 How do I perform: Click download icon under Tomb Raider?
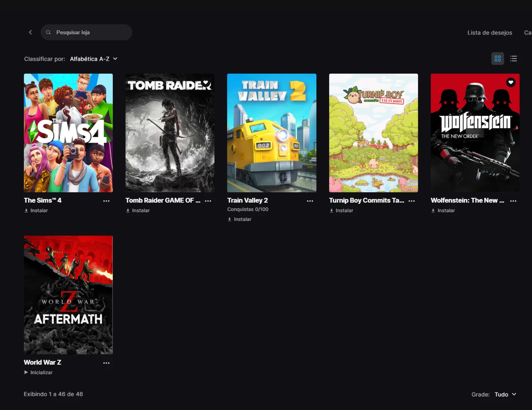(x=128, y=211)
